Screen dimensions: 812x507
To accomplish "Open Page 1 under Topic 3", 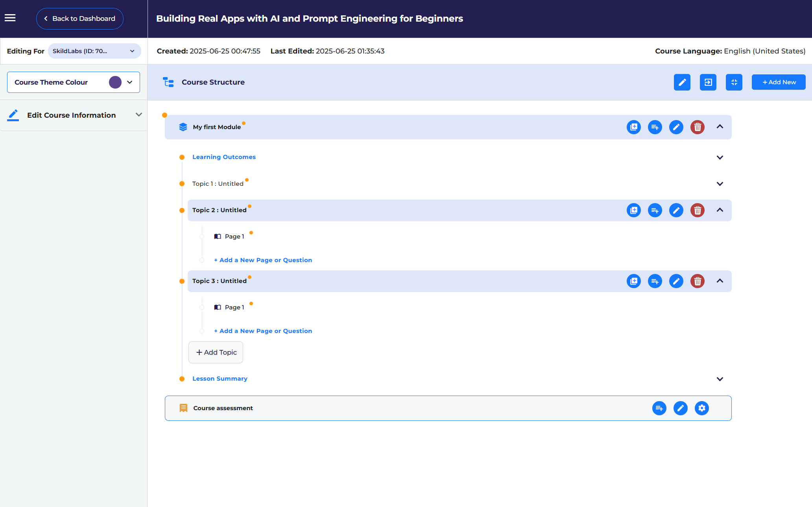I will 234,307.
